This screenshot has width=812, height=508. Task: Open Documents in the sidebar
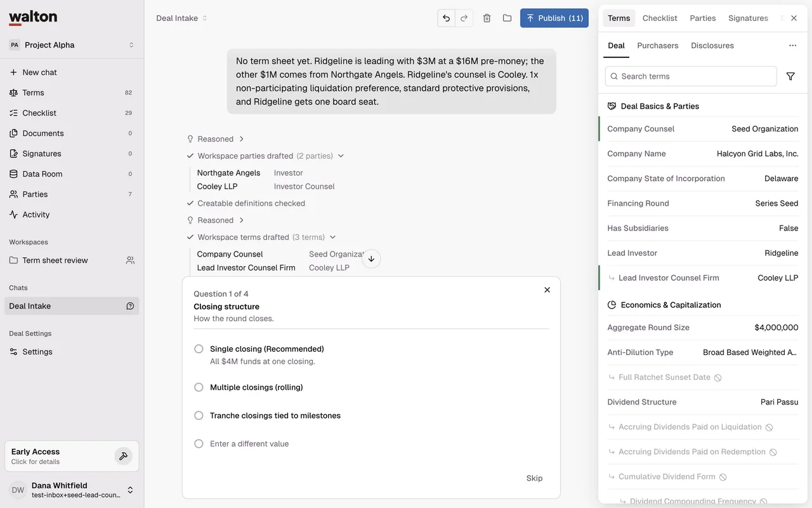(x=72, y=133)
